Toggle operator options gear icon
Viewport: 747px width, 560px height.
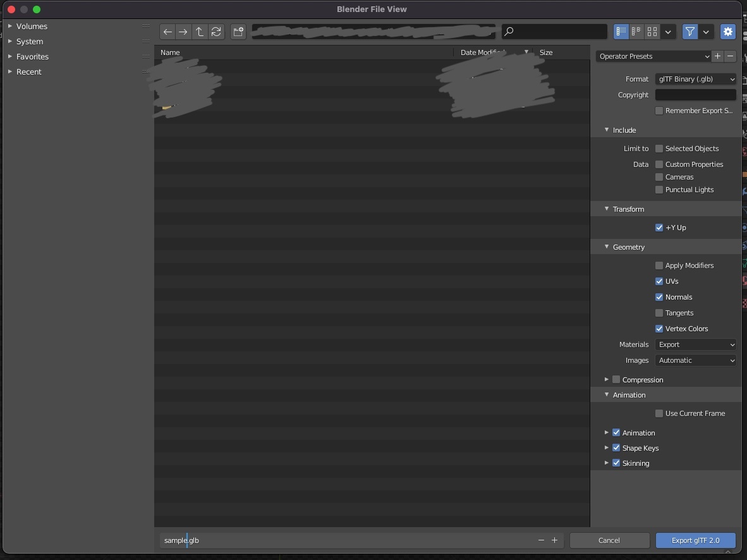click(728, 32)
